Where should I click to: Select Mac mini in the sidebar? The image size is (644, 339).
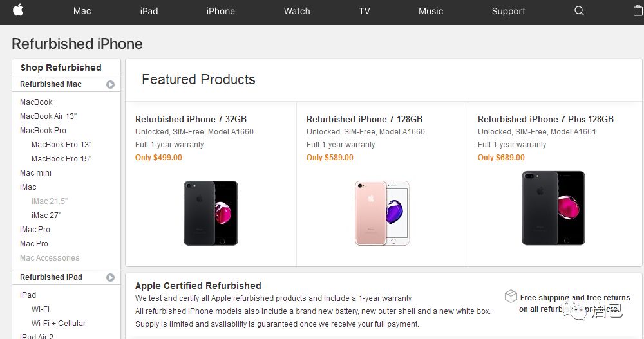click(35, 173)
